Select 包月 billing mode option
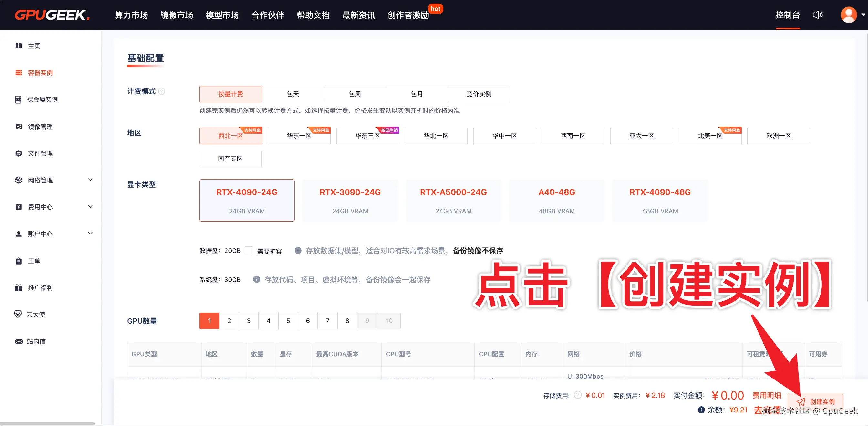Viewport: 868px width, 426px height. coord(417,94)
